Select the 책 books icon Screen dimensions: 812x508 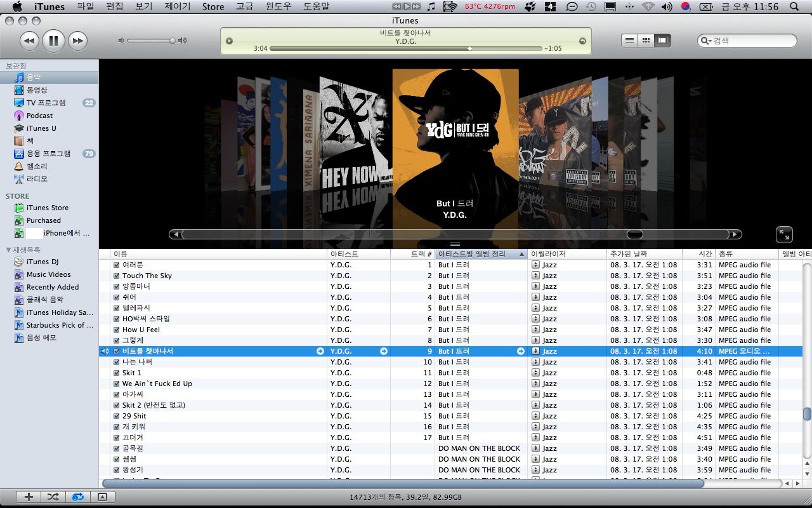[19, 141]
